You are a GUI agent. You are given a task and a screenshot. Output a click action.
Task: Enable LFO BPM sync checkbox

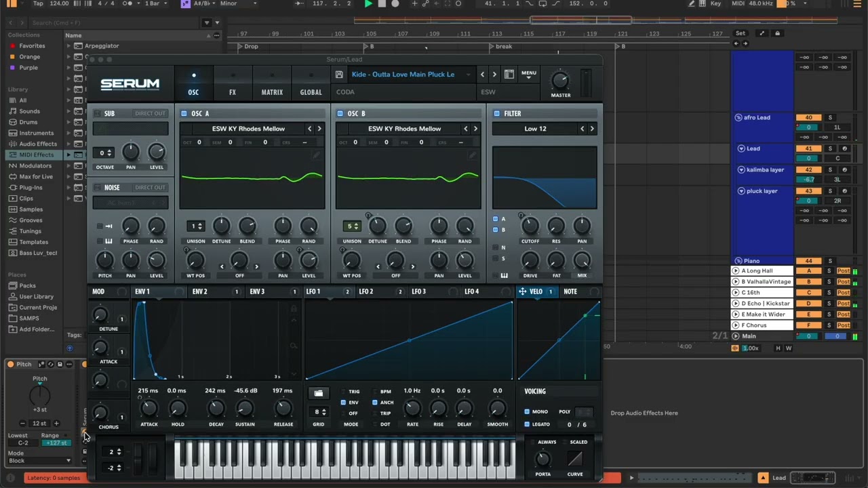(x=374, y=392)
